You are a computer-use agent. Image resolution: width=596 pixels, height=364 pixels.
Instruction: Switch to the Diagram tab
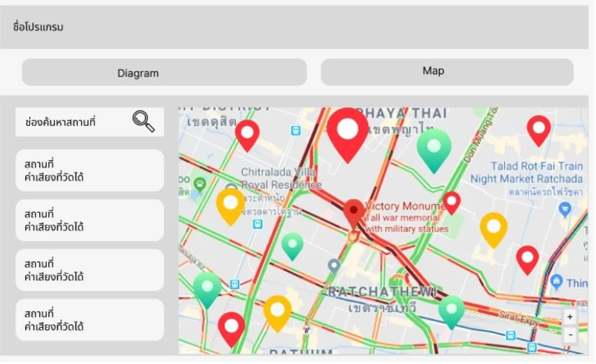coord(164,72)
